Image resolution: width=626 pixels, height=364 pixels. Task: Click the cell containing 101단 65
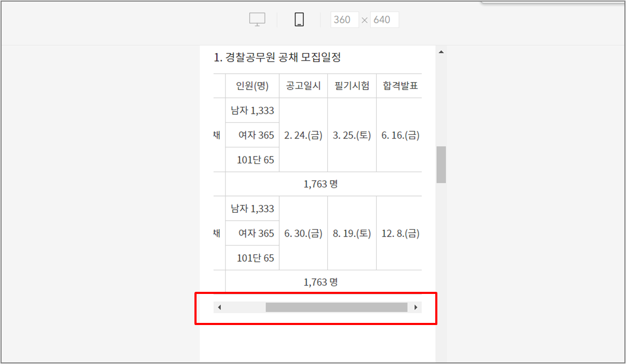click(x=252, y=159)
